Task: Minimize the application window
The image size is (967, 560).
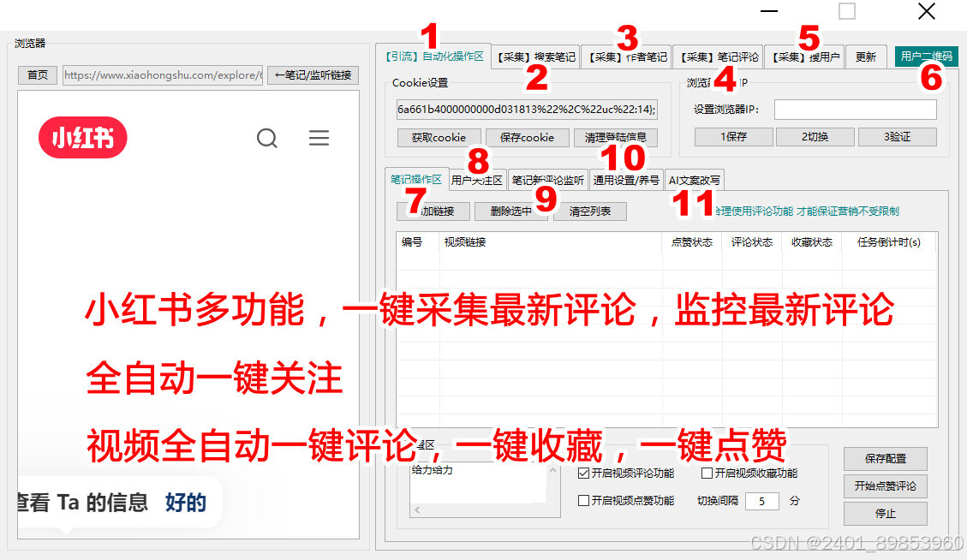Action: coord(769,11)
